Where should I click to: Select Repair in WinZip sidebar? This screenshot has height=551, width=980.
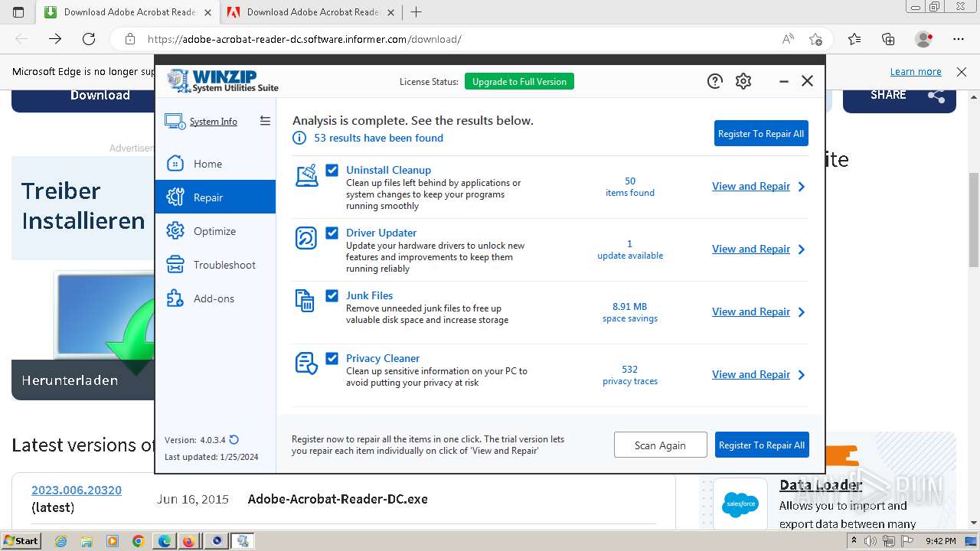coord(215,197)
